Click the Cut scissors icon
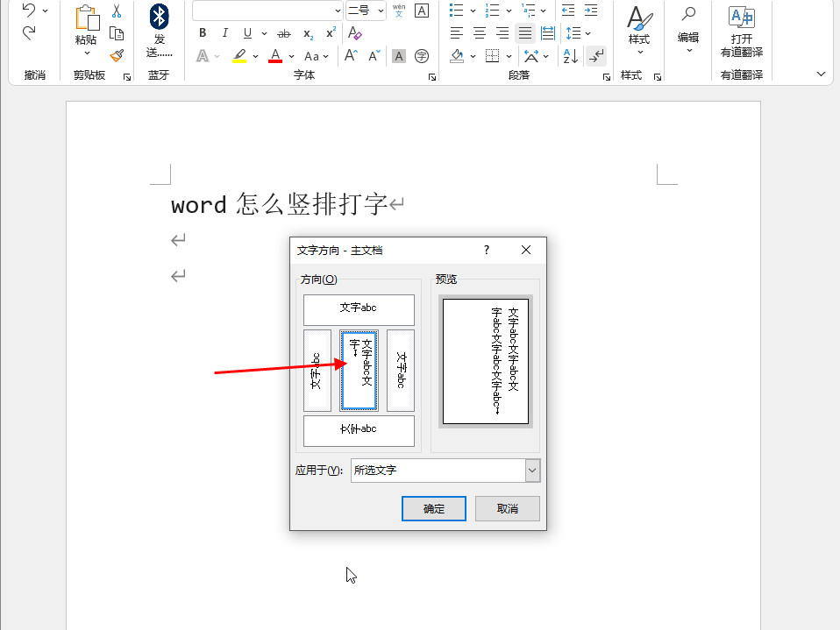Image resolution: width=840 pixels, height=630 pixels. 117,11
